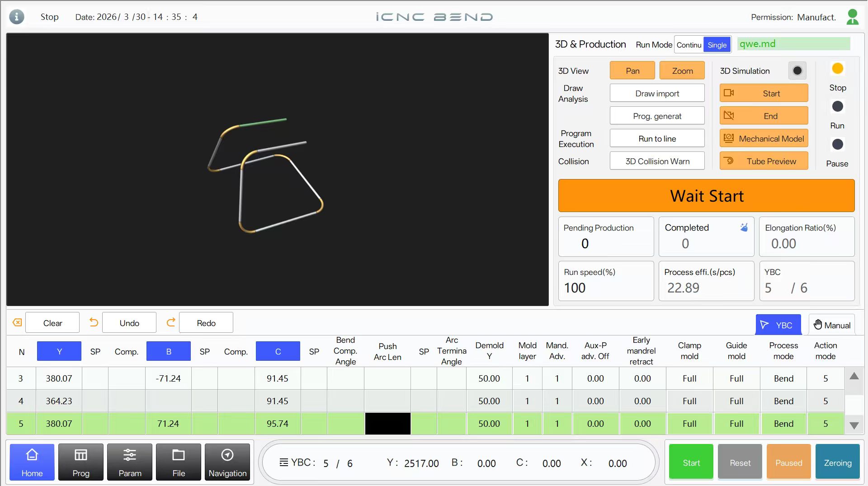Click Prog. generat button
The image size is (868, 486).
coord(657,116)
